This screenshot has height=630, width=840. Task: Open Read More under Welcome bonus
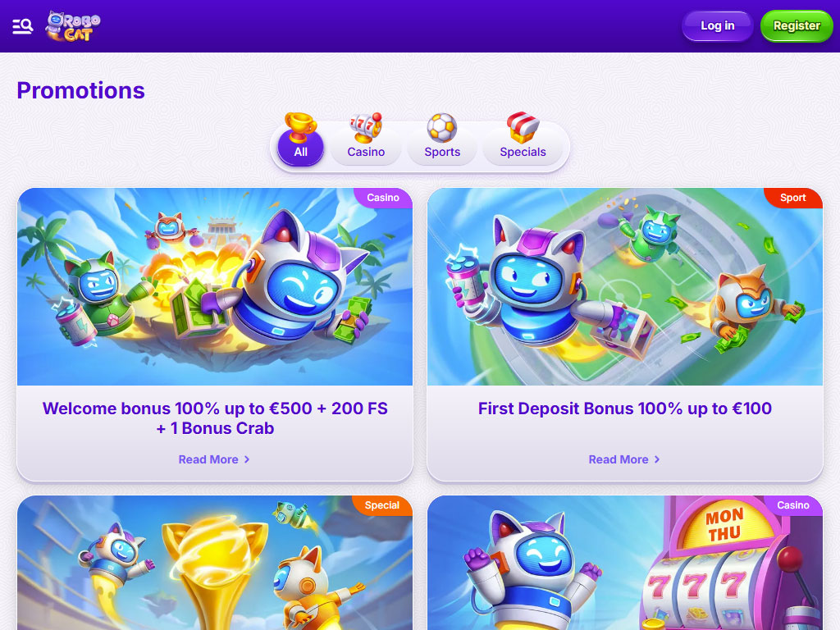coord(214,459)
